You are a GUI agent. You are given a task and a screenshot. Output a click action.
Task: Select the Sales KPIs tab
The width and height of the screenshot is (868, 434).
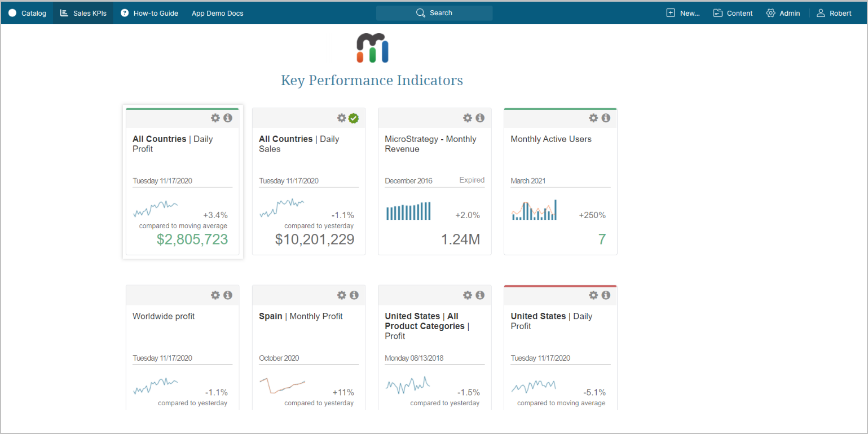coord(83,13)
